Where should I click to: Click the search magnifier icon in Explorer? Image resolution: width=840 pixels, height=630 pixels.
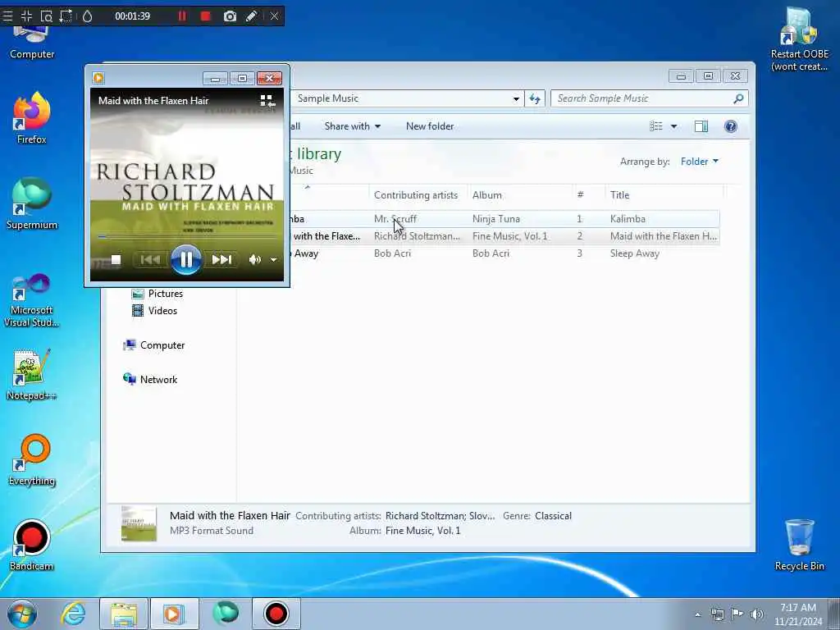(739, 98)
